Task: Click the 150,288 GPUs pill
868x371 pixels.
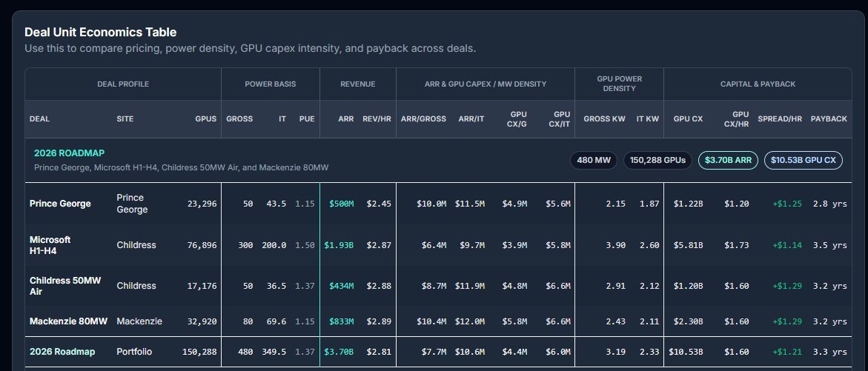Action: [x=657, y=161]
